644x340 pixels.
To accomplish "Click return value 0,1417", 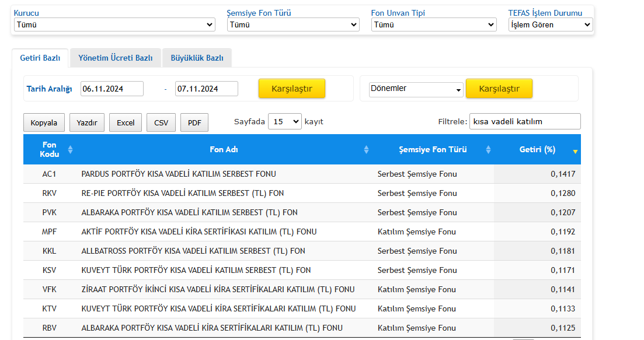I will [x=563, y=174].
